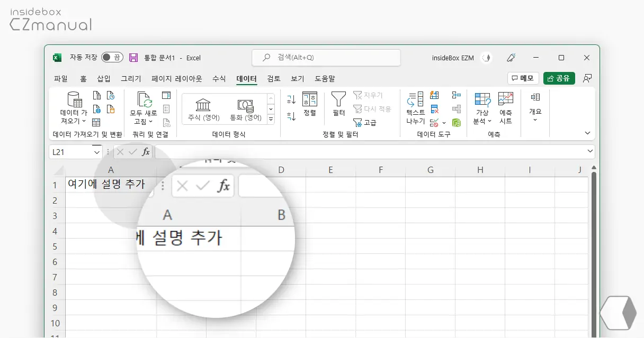Image resolution: width=644 pixels, height=338 pixels.
Task: Select Stocks (주식) data type
Action: point(204,109)
